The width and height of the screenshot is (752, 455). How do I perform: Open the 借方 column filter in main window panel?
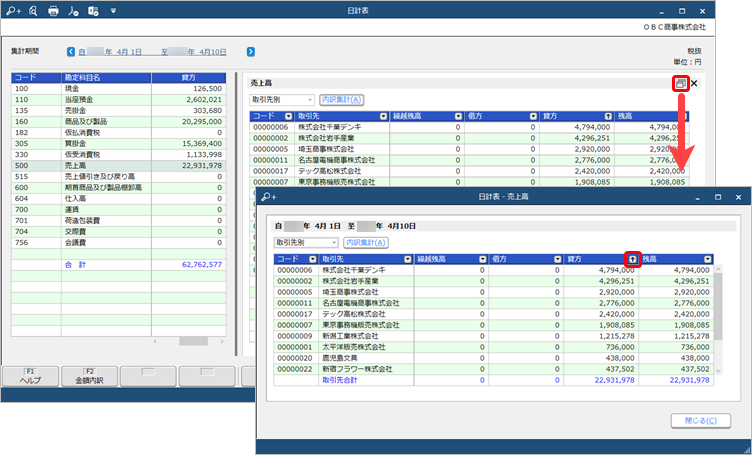[533, 116]
